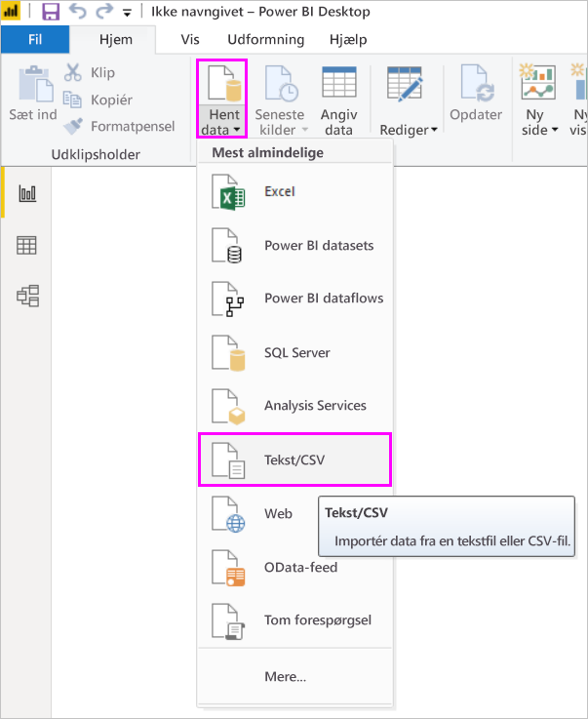Switch to Data view in sidebar

pos(26,246)
